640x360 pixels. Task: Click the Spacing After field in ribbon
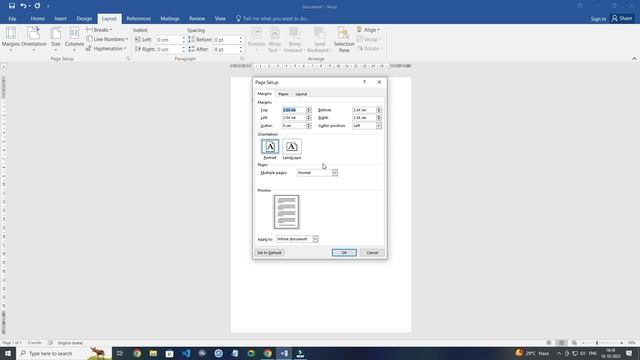[226, 49]
